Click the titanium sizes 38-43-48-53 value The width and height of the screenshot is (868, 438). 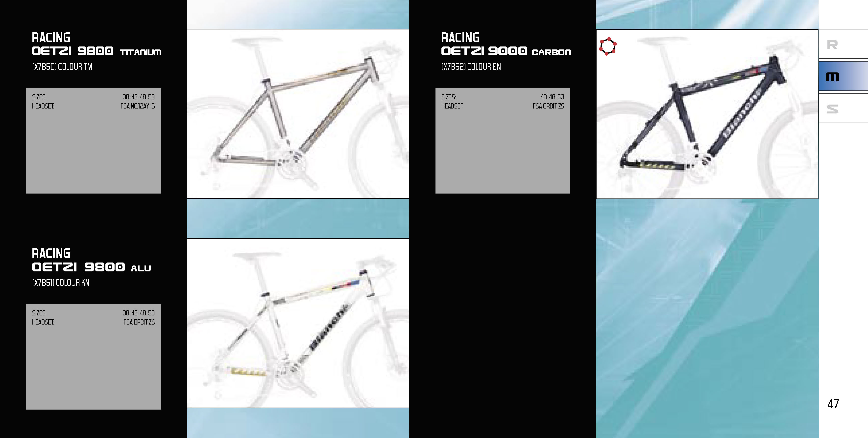click(139, 97)
